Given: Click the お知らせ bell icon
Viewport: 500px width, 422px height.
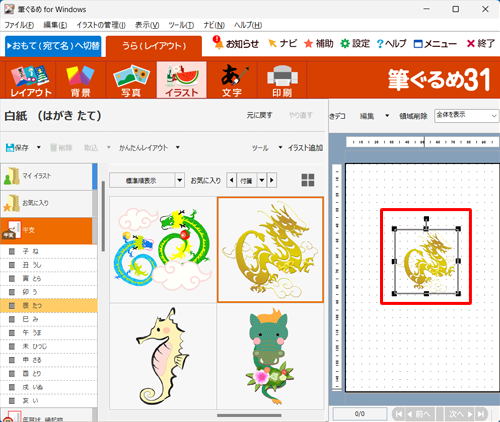Looking at the screenshot, I should pos(218,43).
